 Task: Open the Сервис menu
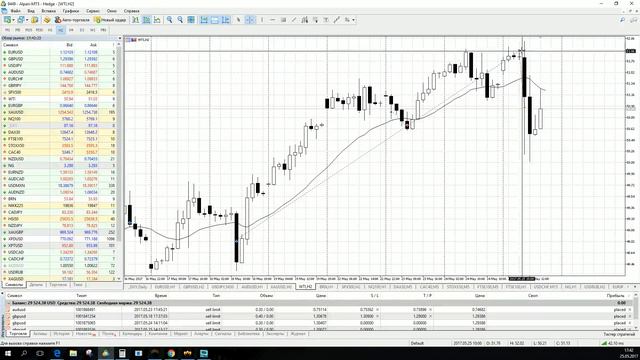(93, 11)
